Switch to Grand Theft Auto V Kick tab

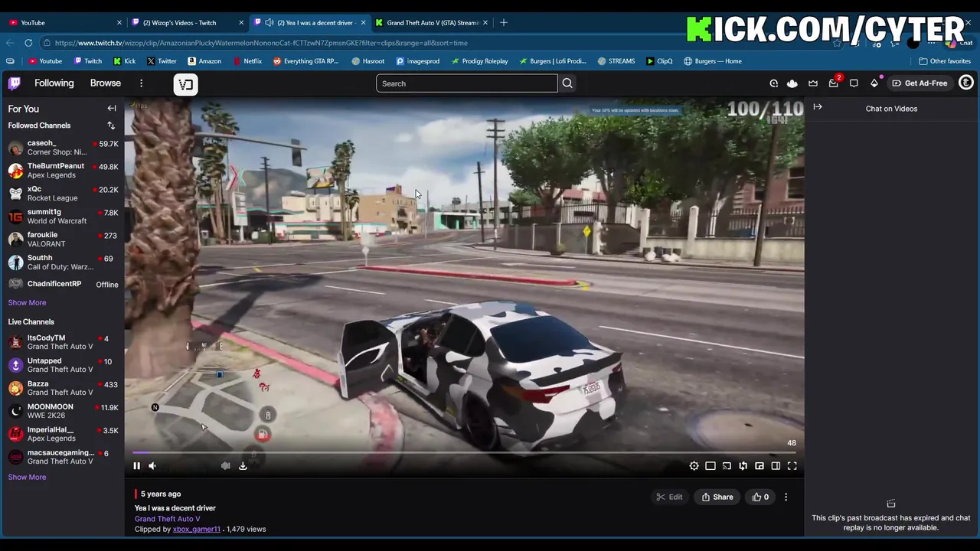[432, 22]
